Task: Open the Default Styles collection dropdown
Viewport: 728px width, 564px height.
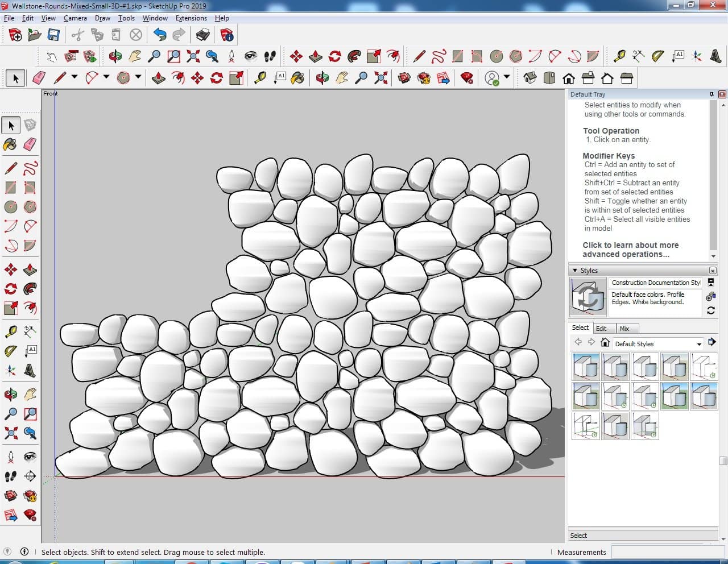Action: click(x=699, y=344)
